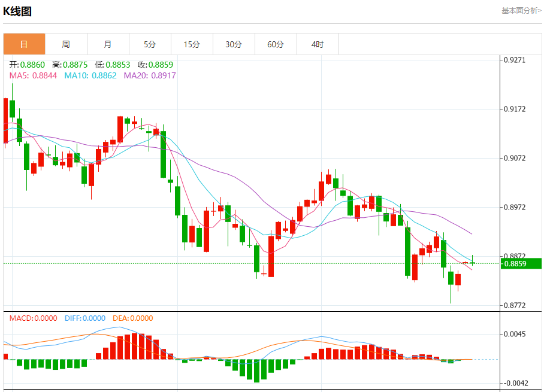Screen dimensions: 544x392
Task: Click the 0.8772 price axis label
Action: coord(515,305)
